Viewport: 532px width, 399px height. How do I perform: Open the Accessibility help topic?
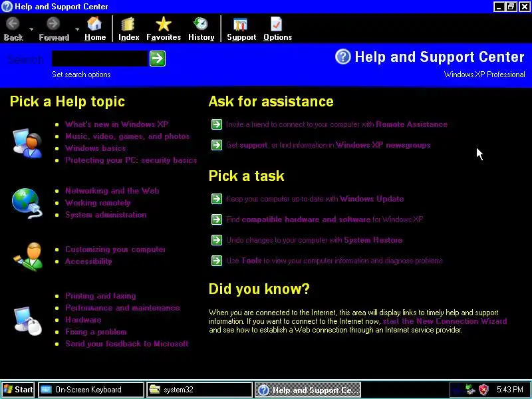(88, 261)
